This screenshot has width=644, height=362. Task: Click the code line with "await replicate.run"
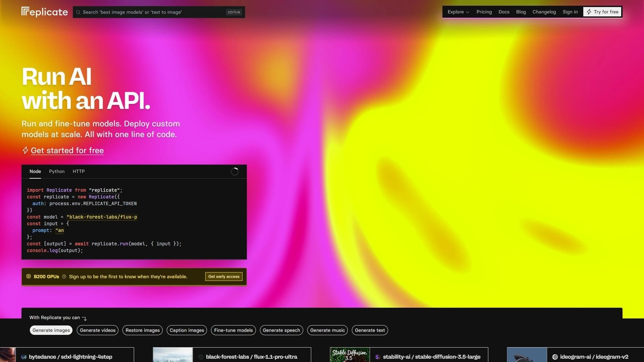click(104, 244)
